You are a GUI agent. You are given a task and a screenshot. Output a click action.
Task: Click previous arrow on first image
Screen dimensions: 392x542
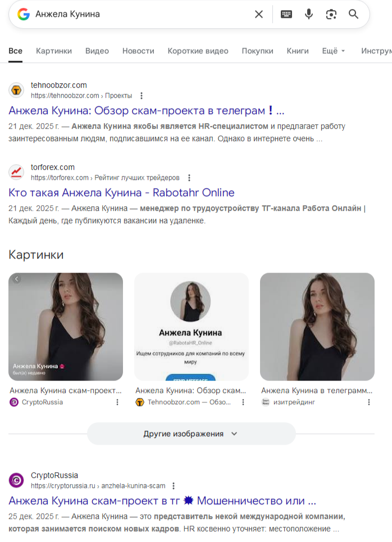click(x=16, y=279)
